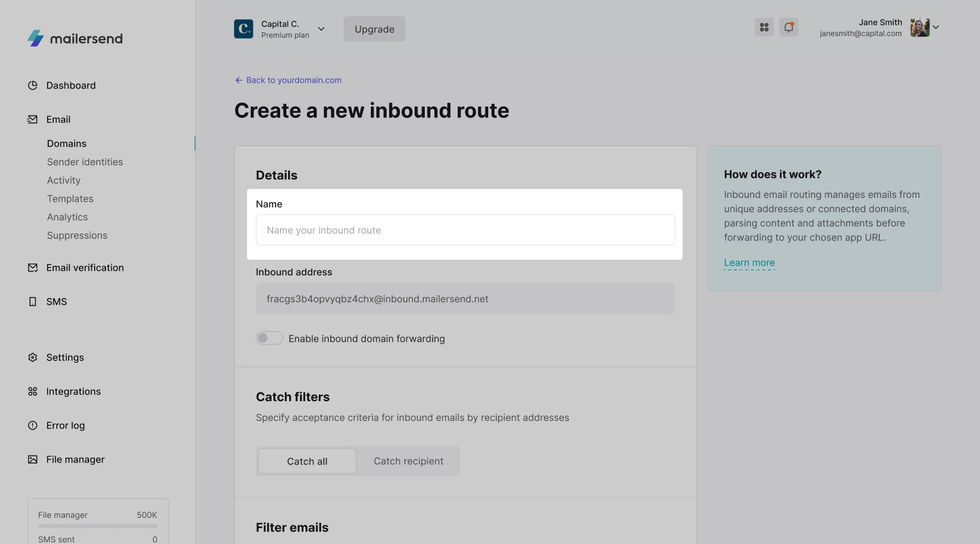Click the File manager image icon
The image size is (980, 544).
tap(33, 460)
